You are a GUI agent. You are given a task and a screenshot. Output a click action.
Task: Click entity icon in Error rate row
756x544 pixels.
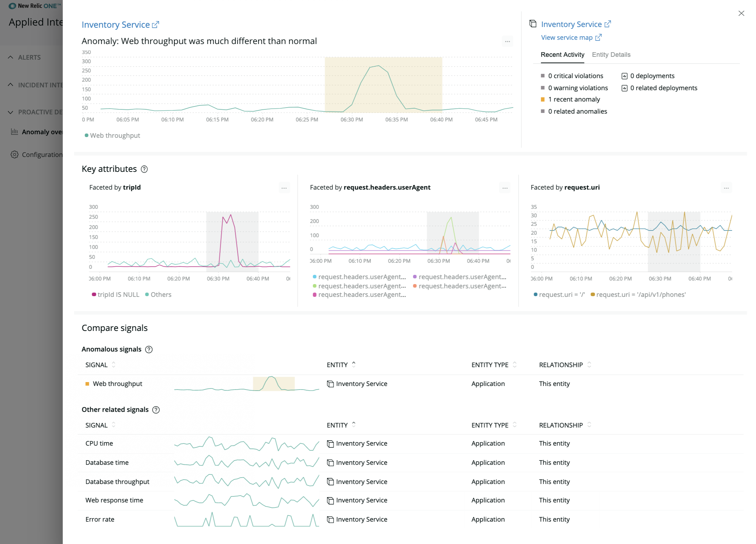(330, 519)
